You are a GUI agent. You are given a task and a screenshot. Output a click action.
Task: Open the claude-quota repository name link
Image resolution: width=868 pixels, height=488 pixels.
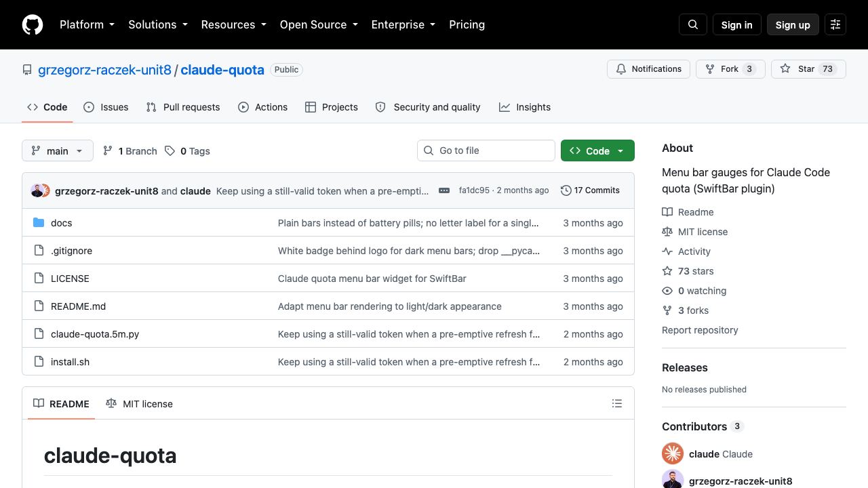222,70
